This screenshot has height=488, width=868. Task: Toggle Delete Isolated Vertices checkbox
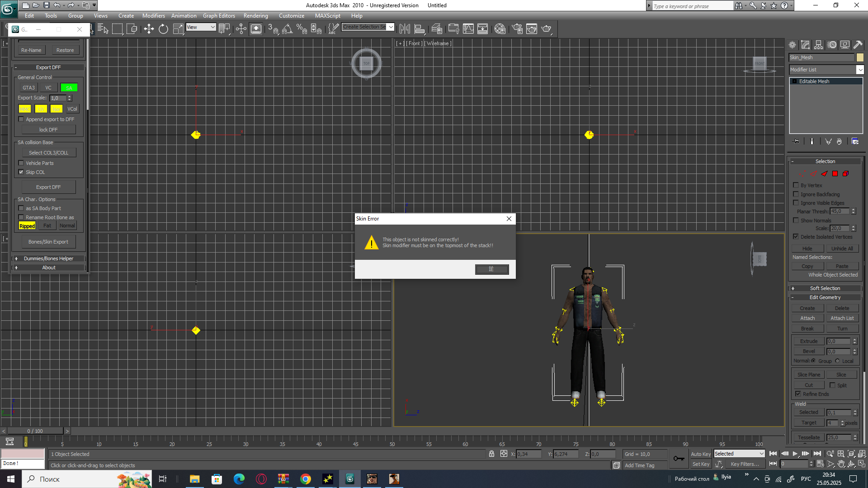[796, 237]
